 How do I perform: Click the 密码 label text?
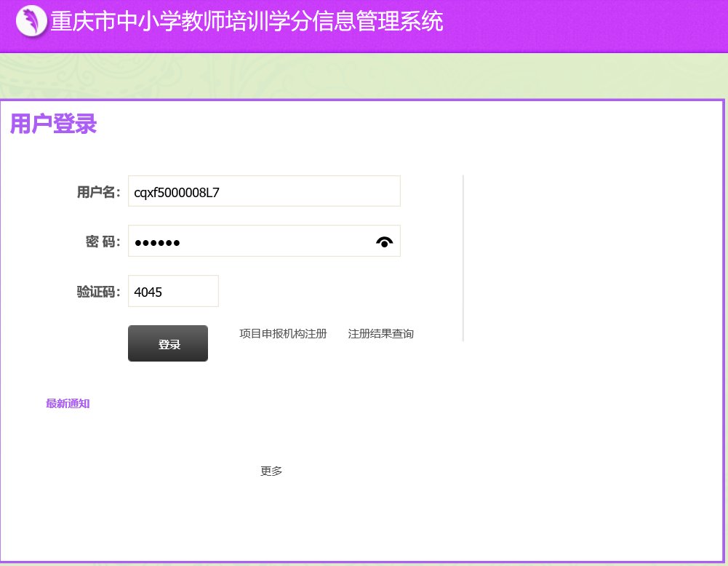[102, 241]
